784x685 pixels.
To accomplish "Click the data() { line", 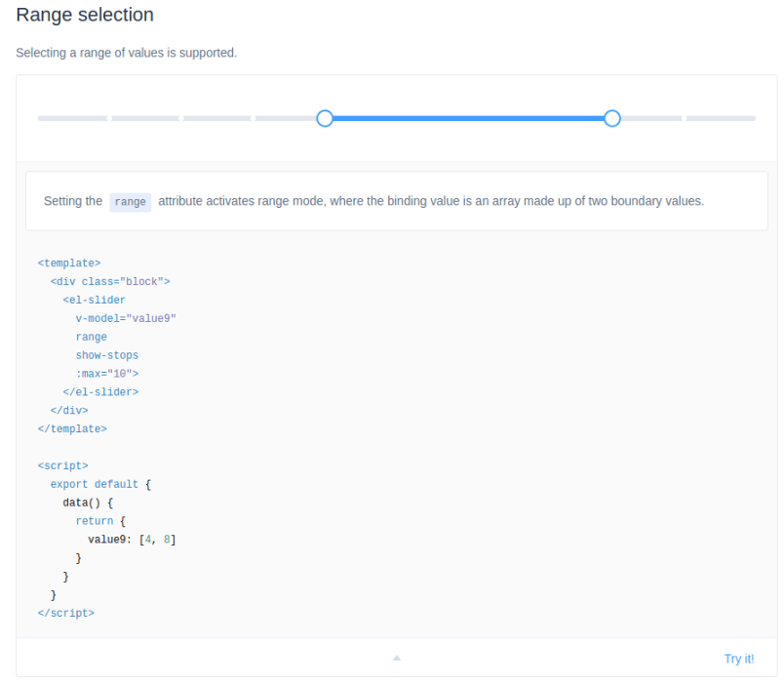I will (x=88, y=503).
